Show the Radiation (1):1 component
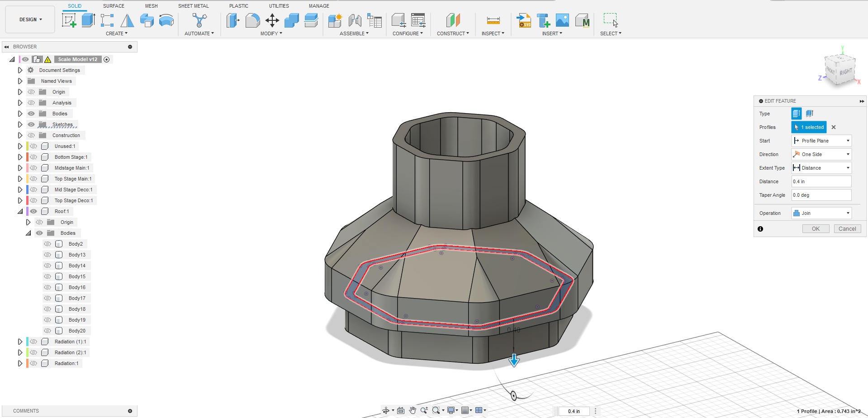This screenshot has height=418, width=868. point(33,342)
